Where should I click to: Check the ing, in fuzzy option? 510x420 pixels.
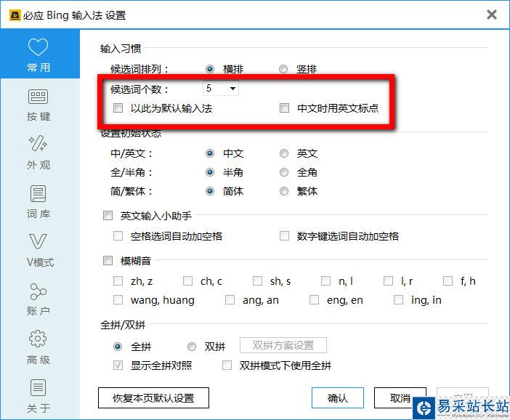coord(398,299)
